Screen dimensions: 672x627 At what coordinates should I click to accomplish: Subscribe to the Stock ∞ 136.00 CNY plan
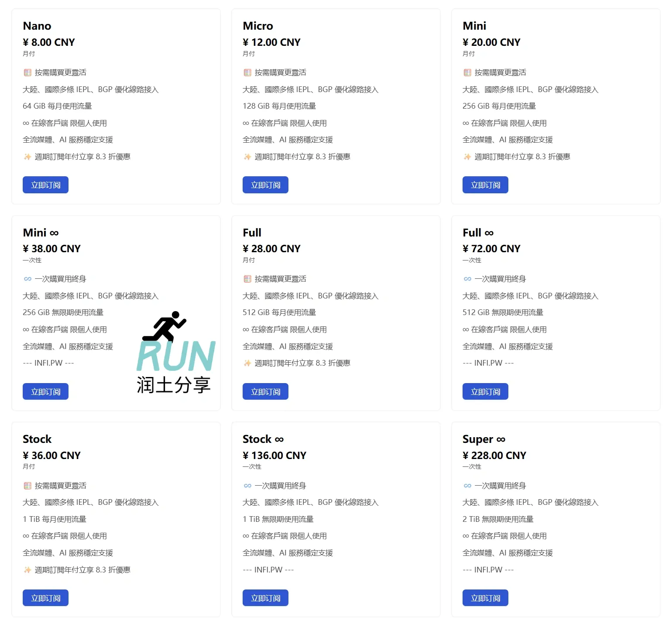coord(265,598)
